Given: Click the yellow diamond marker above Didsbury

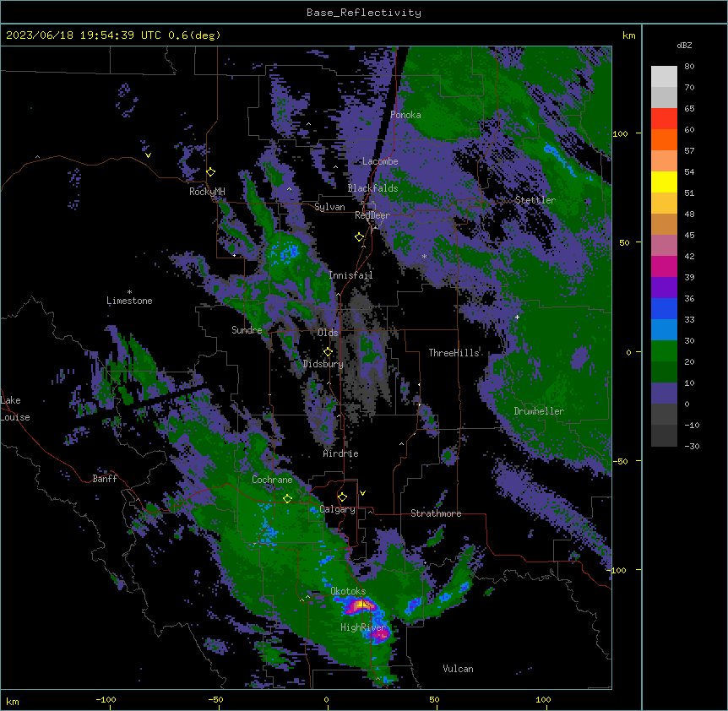Looking at the screenshot, I should [329, 351].
